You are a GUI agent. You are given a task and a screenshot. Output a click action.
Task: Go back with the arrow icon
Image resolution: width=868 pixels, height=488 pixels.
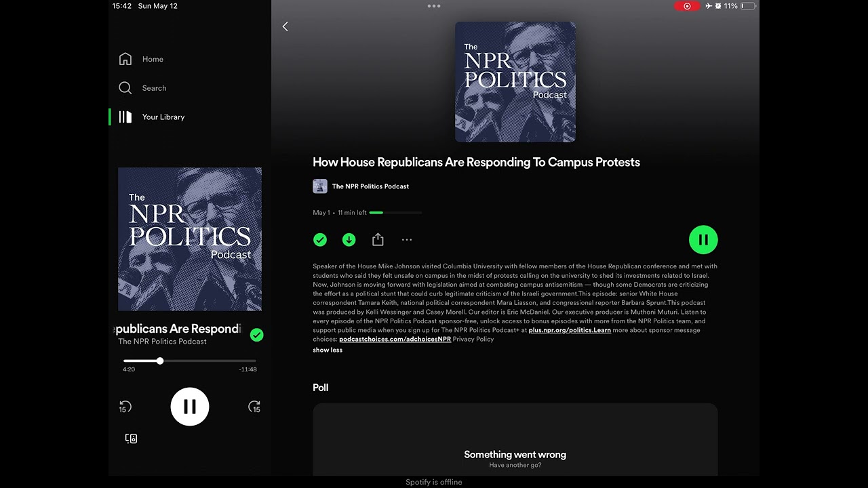click(285, 26)
